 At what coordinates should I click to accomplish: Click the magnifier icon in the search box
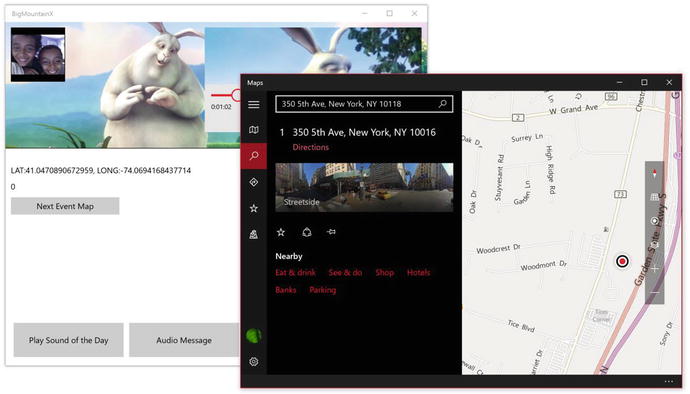point(443,104)
